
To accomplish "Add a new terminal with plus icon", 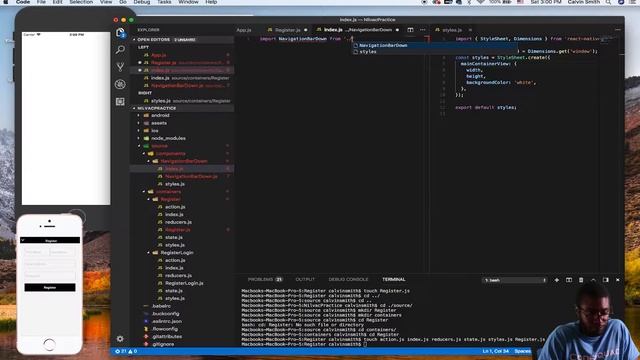I will pos(556,280).
